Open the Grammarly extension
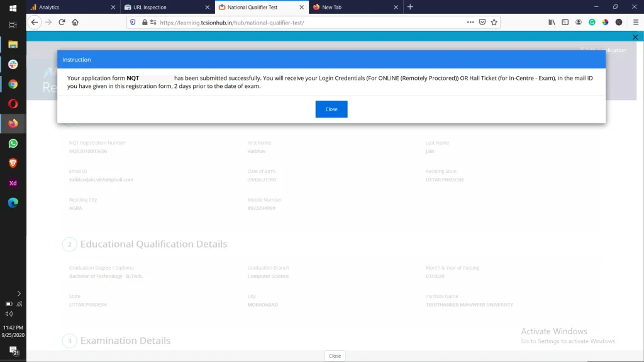 (x=592, y=23)
